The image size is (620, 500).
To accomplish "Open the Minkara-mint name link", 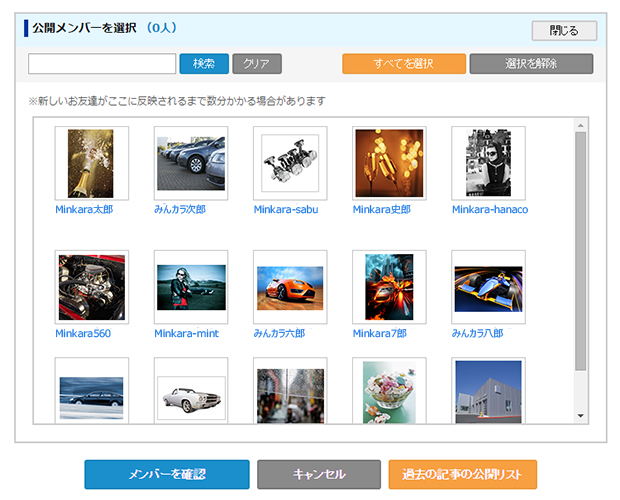I will point(187,334).
